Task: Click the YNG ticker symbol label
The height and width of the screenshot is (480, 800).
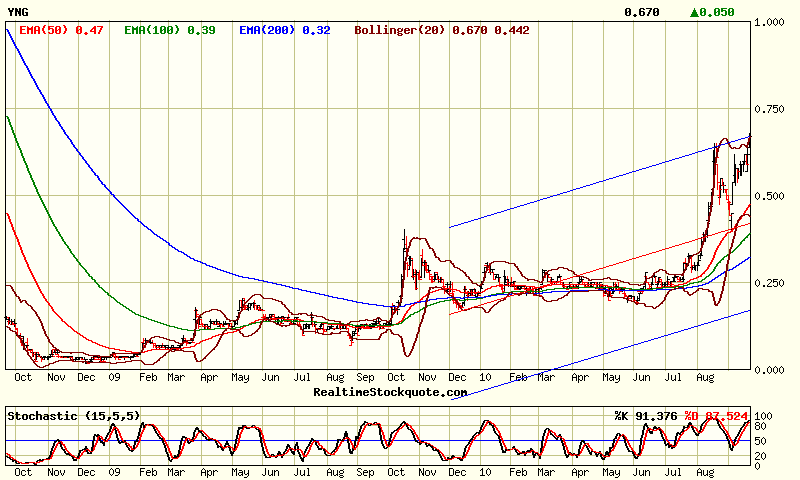Action: coord(18,12)
